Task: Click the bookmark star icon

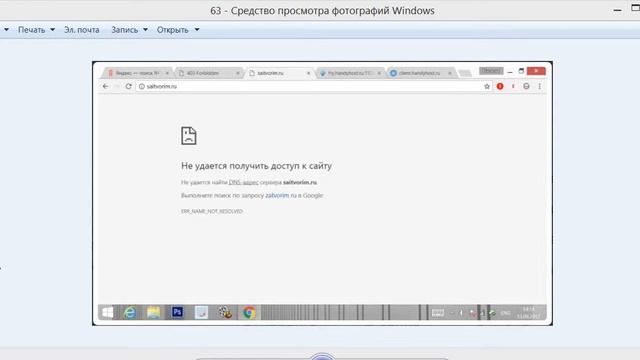Action: coord(487,86)
